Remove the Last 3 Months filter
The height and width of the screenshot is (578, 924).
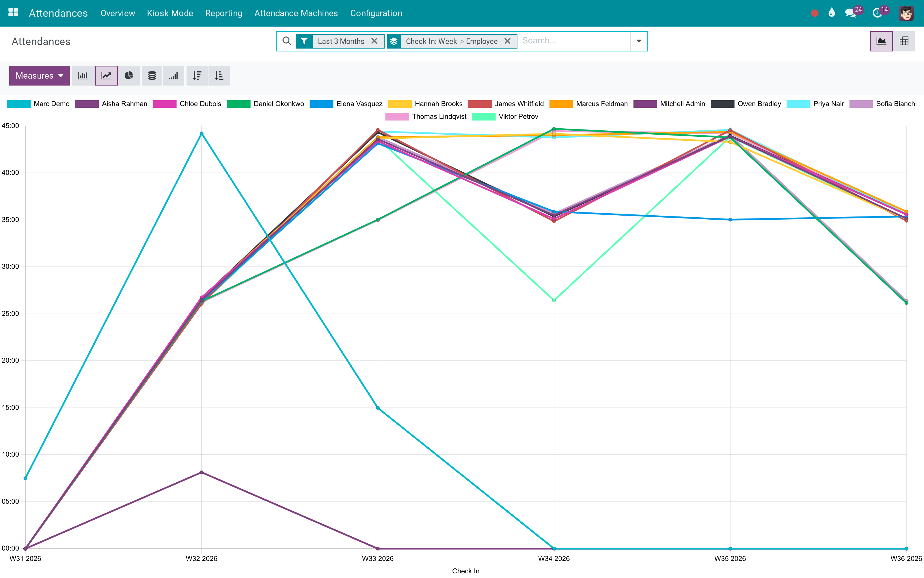tap(374, 41)
